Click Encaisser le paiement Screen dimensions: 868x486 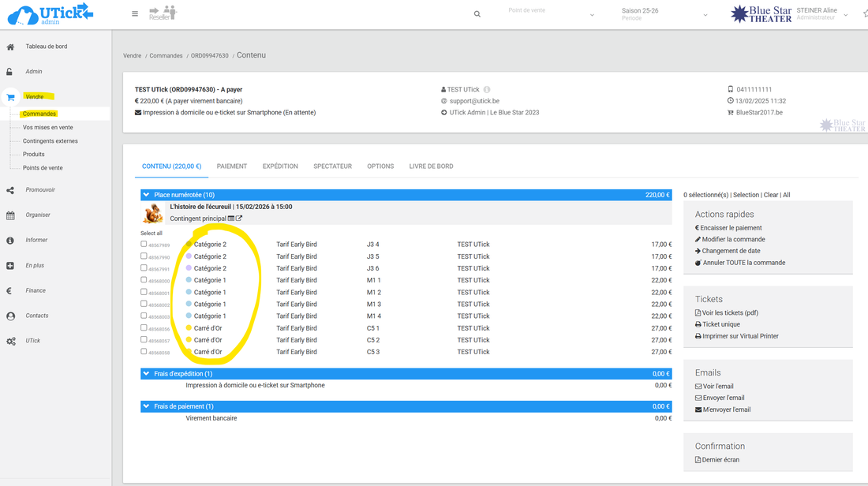731,228
